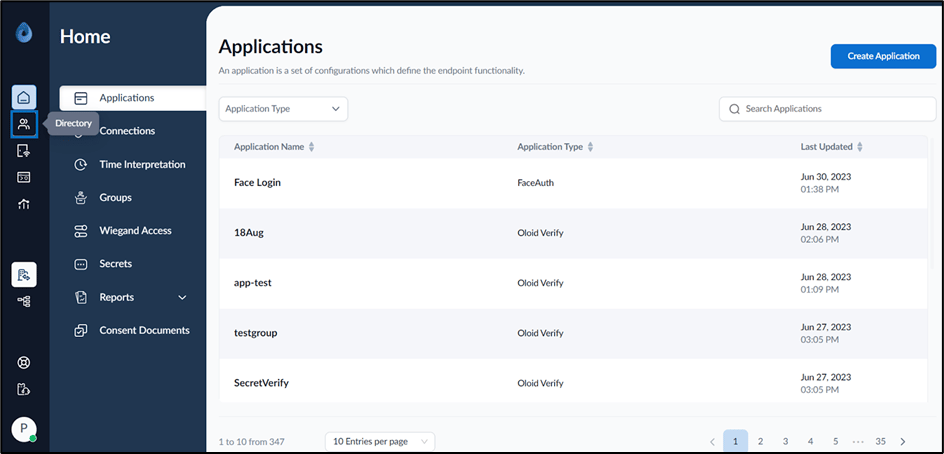This screenshot has height=454, width=944.
Task: Go to next page arrow
Action: tap(902, 441)
